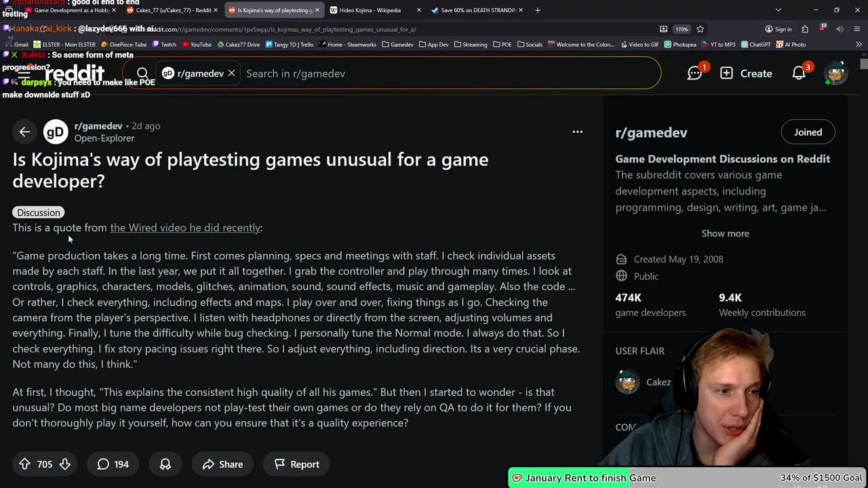Report the post
Viewport: 868px width, 488px height.
[296, 464]
